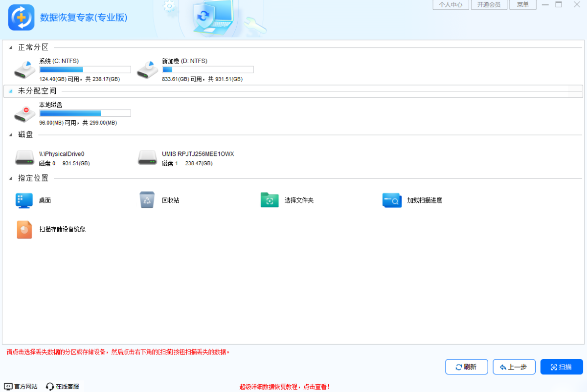Click the unallocated 本地磁盘 drive icon
Image resolution: width=587 pixels, height=392 pixels.
24,113
